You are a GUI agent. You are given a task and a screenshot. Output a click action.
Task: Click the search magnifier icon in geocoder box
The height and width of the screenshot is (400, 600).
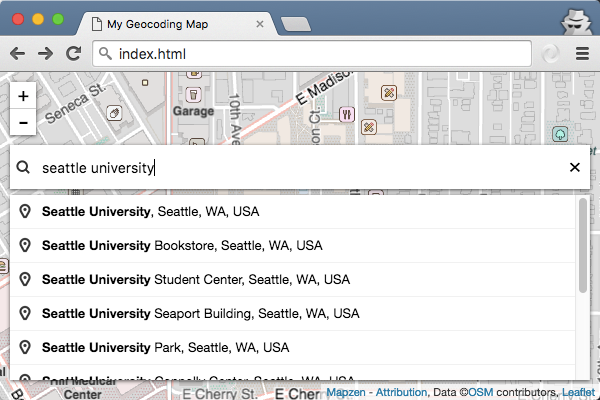(x=23, y=167)
